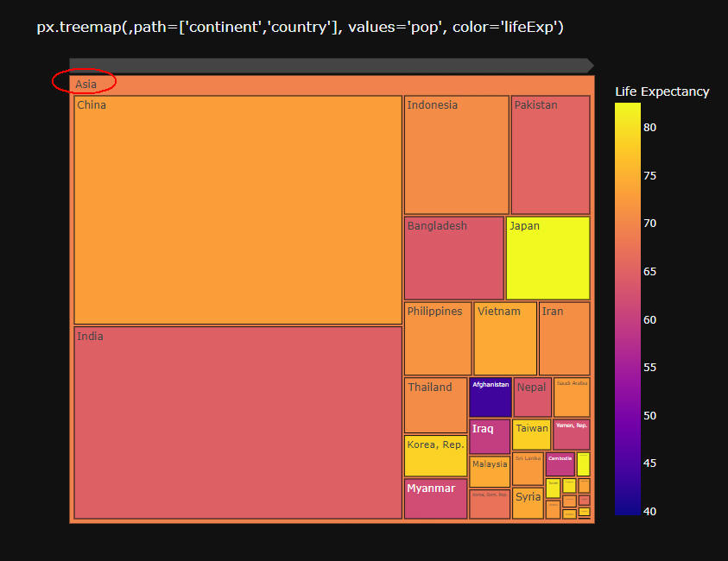Select the Thailand tile
The width and height of the screenshot is (728, 561).
coord(435,405)
